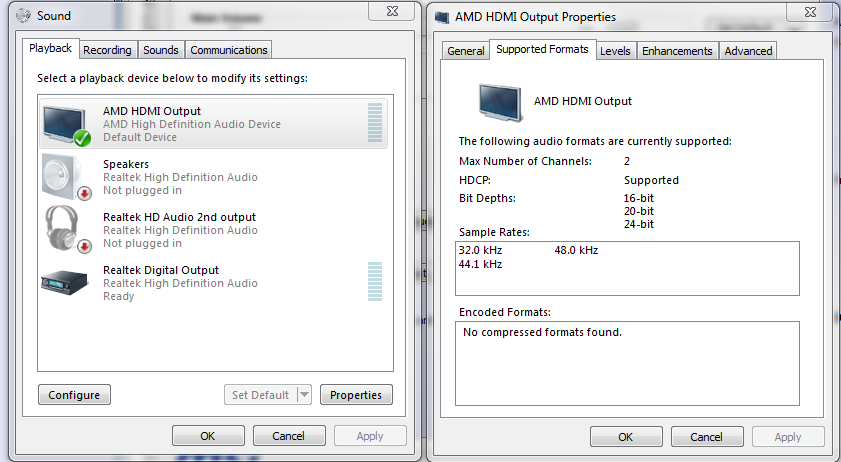
Task: Select the 32.0 kHz sample rate
Action: (x=481, y=250)
